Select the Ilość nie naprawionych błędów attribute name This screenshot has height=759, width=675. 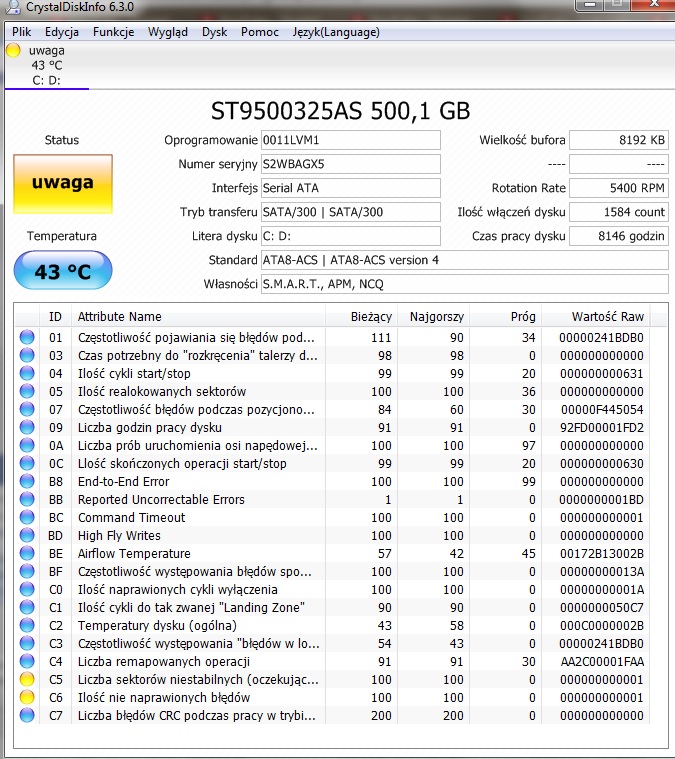(x=164, y=698)
